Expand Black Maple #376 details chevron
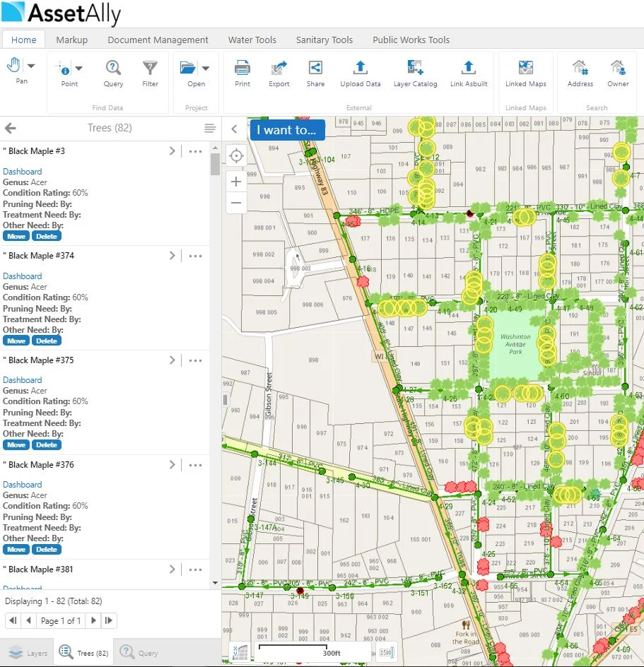 pos(172,465)
